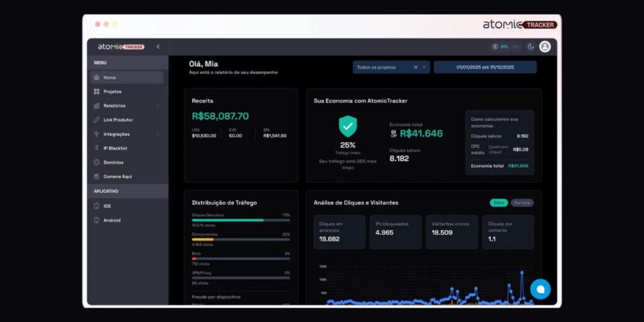Click the green shield checkmark icon
The width and height of the screenshot is (644, 322).
(x=348, y=126)
